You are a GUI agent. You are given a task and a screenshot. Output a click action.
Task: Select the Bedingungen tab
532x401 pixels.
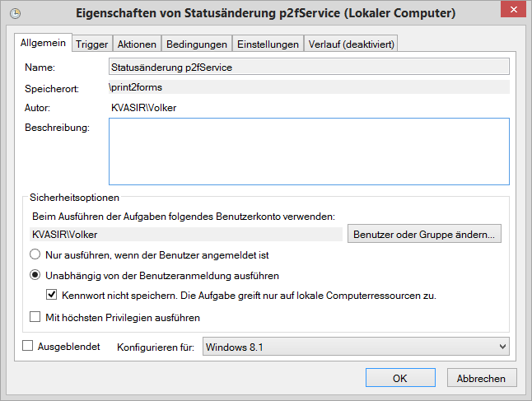coord(195,44)
